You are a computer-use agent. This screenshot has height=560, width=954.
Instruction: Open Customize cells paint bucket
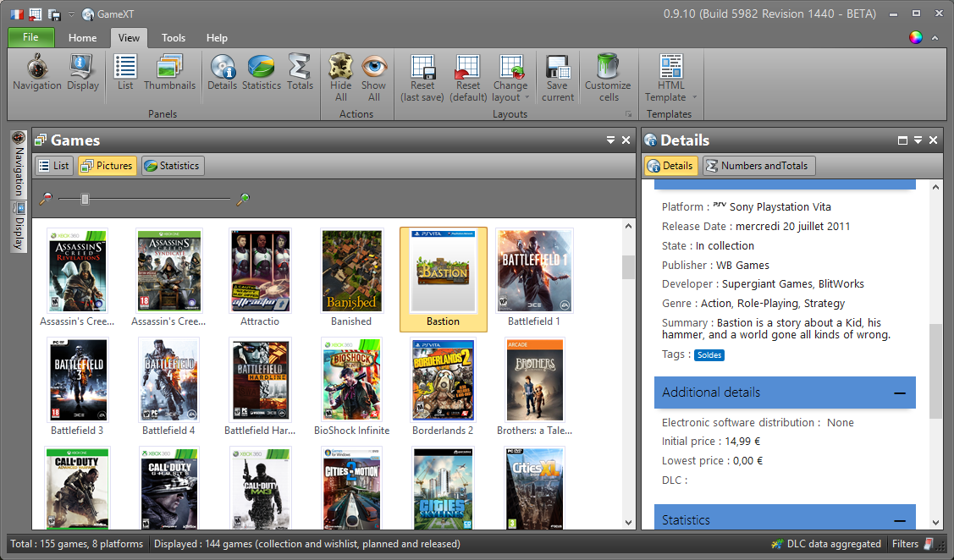(x=608, y=68)
